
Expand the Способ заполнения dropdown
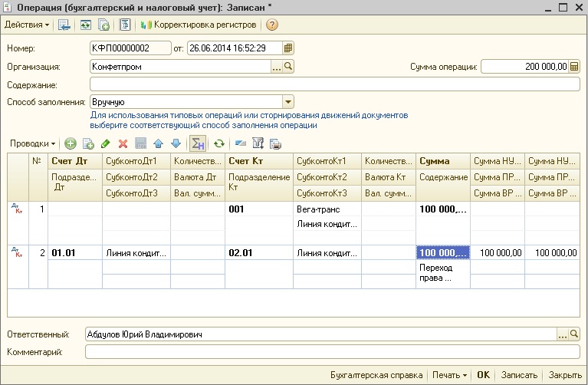click(287, 101)
